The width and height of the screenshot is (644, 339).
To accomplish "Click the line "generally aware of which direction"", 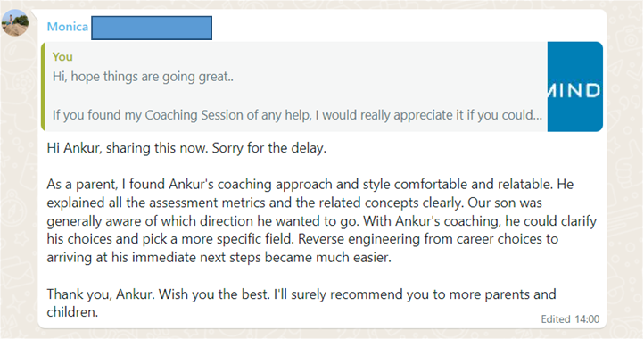I will [x=322, y=221].
